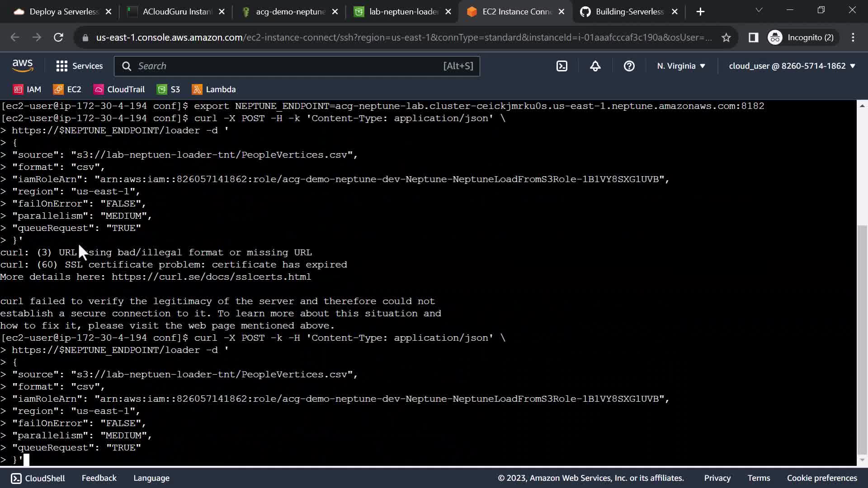Expand the N. Virginia region dropdown

(x=681, y=66)
